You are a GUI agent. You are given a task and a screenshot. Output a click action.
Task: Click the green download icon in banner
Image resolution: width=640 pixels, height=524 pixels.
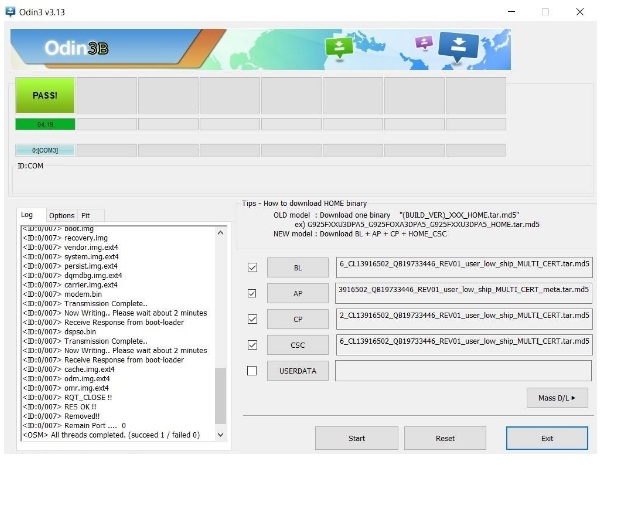(x=339, y=48)
